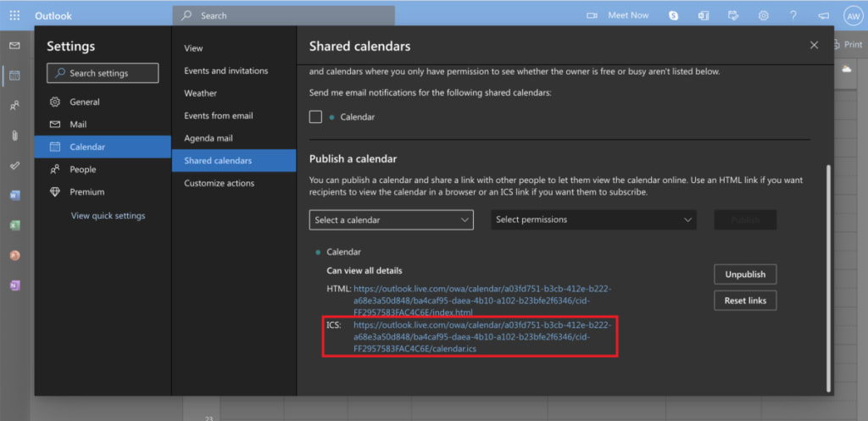Image resolution: width=868 pixels, height=421 pixels.
Task: Check the Calendar email notifications checkbox
Action: click(315, 117)
